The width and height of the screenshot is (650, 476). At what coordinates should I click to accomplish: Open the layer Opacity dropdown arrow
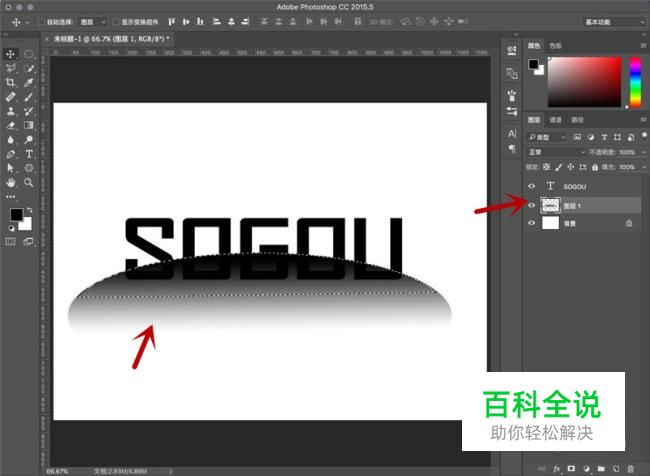coord(644,152)
